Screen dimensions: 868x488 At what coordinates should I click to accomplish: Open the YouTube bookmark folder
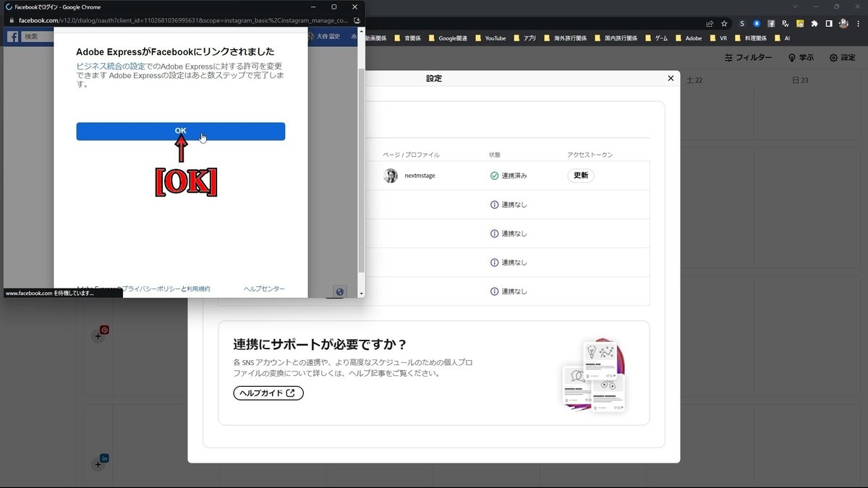(x=490, y=38)
